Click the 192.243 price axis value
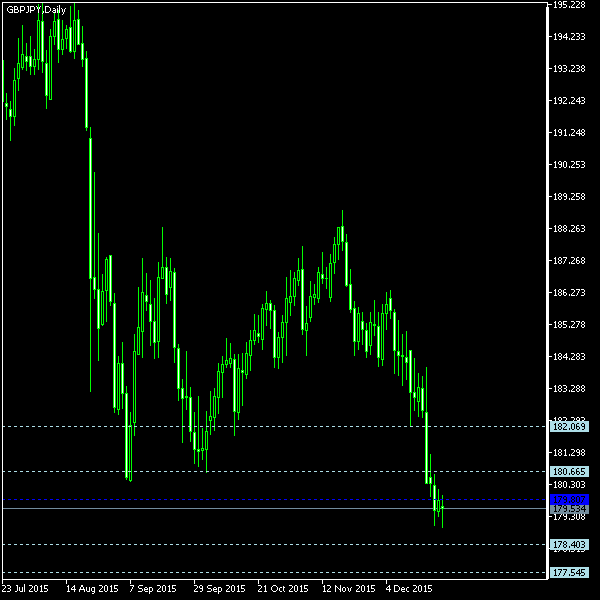Viewport: 600px width, 600px height. pos(569,101)
